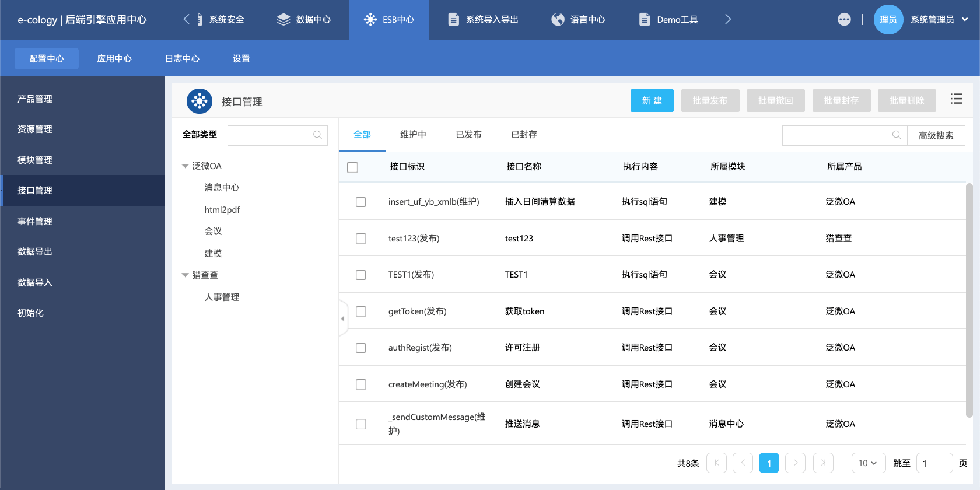Click the 新建 button
The height and width of the screenshot is (490, 980).
click(x=652, y=100)
